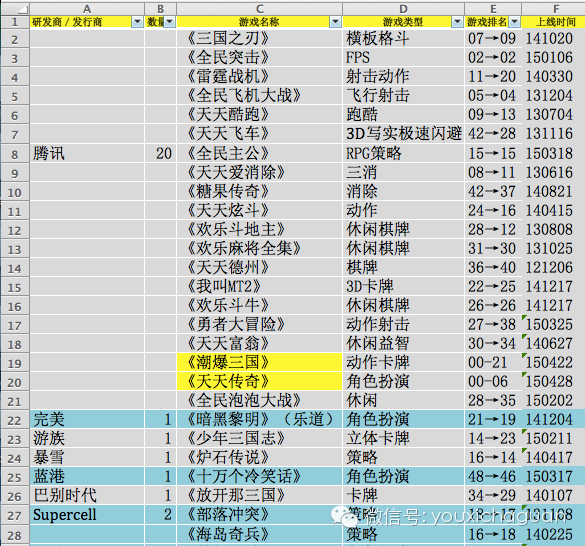Select cell 《勇者大冒险》

click(x=260, y=325)
